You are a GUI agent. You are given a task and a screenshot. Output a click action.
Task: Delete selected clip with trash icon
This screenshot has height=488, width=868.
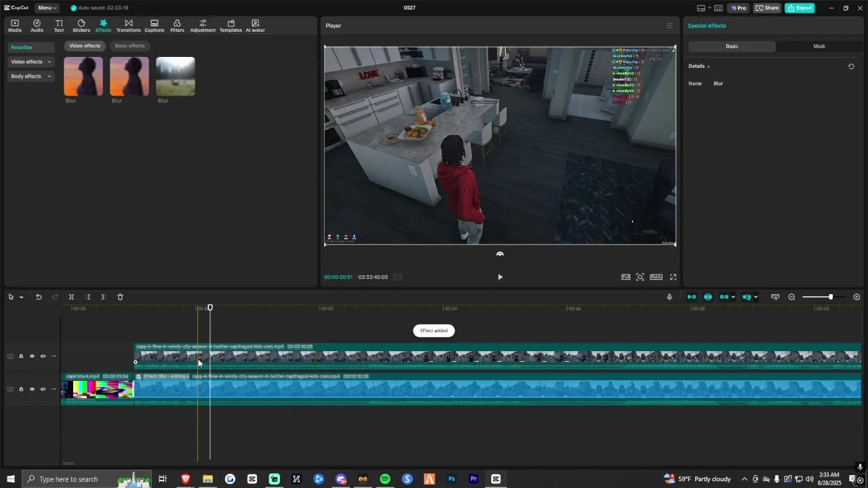[x=120, y=297]
